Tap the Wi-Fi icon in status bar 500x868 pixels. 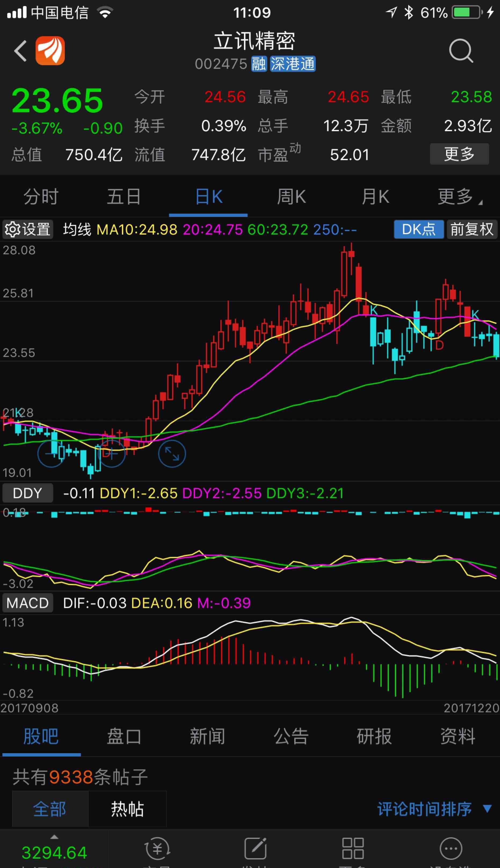coord(105,13)
